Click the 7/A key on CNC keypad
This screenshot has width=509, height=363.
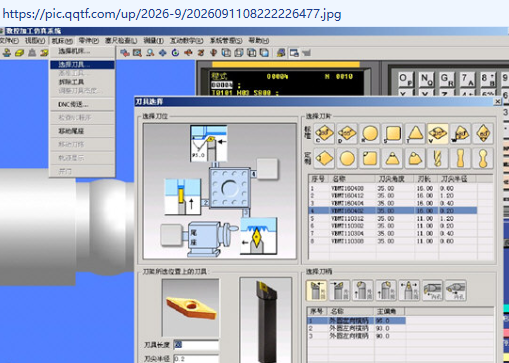[468, 79]
